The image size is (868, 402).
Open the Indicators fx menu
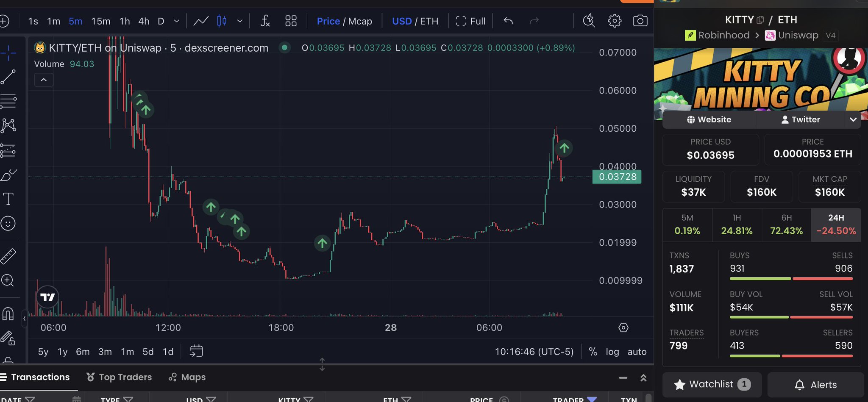(x=265, y=21)
